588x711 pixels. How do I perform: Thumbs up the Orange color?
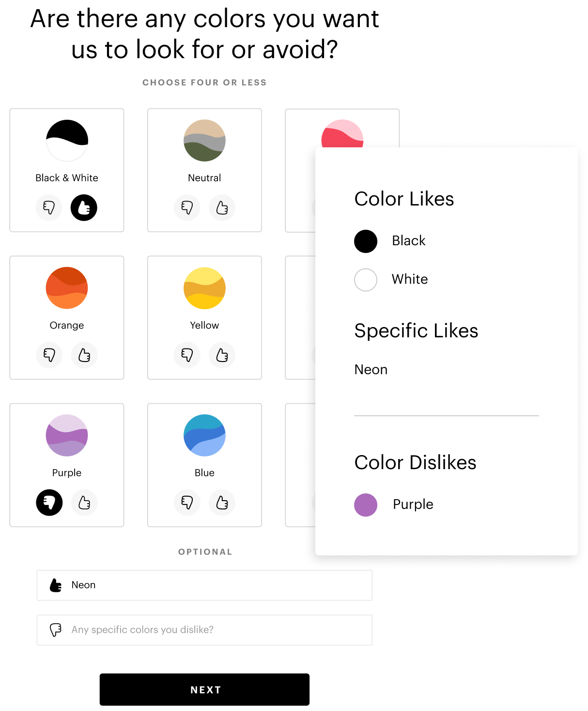pos(84,355)
